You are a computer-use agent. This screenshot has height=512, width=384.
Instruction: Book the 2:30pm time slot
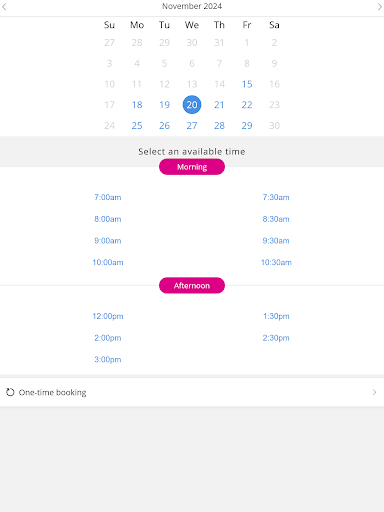[x=276, y=338]
